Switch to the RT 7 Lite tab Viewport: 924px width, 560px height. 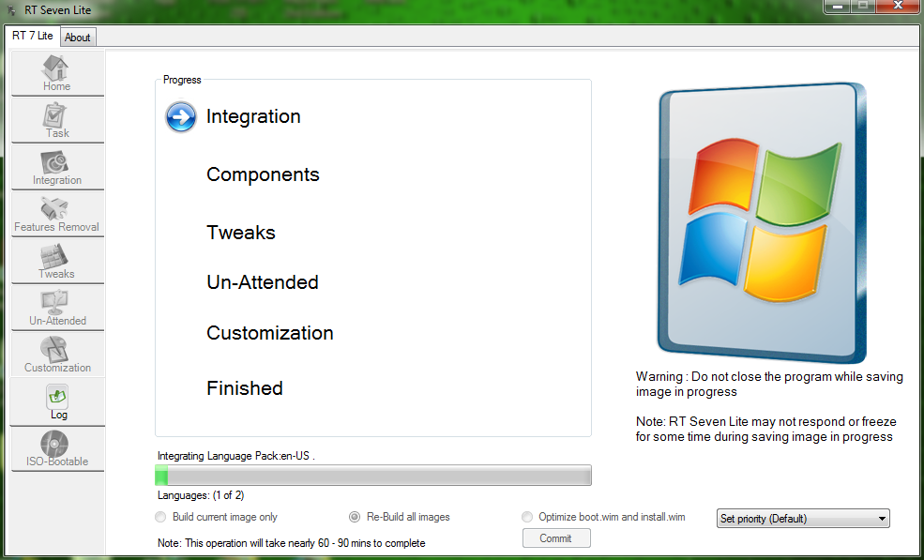[x=33, y=36]
